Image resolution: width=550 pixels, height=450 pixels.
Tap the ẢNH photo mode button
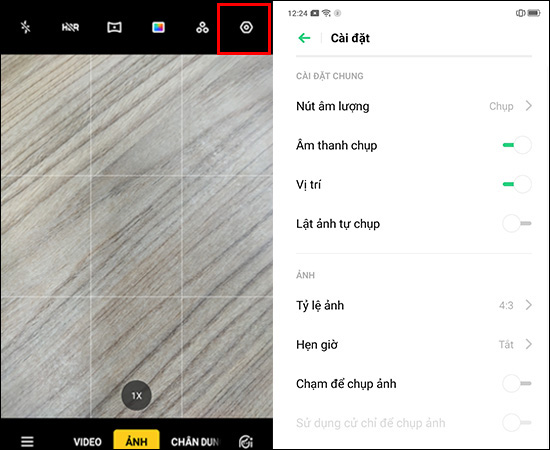click(136, 440)
